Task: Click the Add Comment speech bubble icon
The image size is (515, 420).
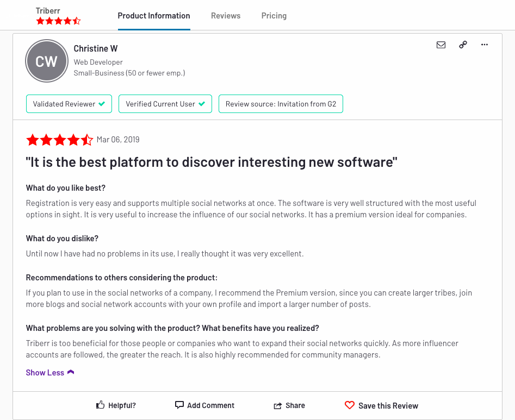Action: [x=179, y=405]
